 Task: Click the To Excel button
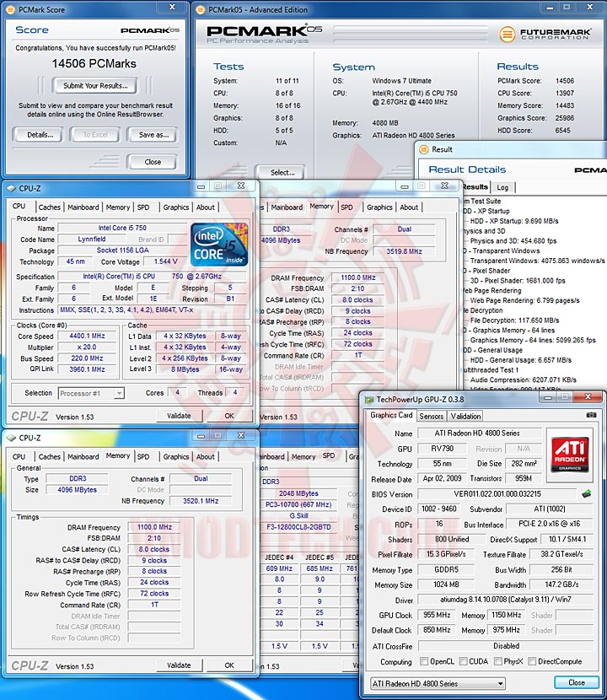pos(95,135)
